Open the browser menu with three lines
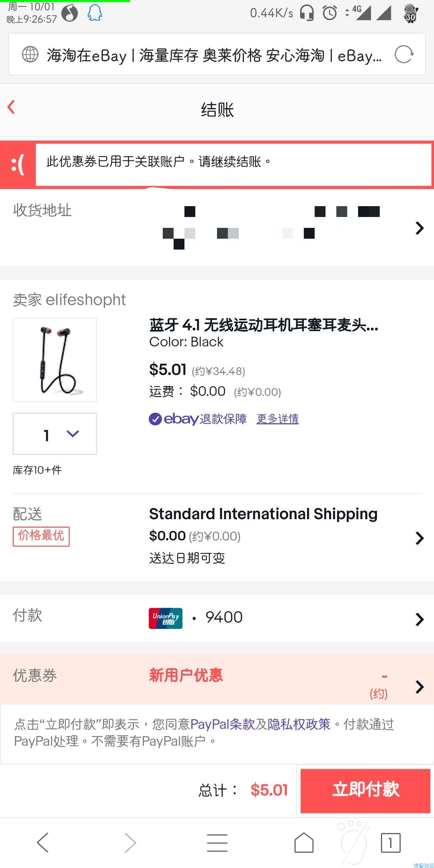434x868 pixels. point(217,842)
